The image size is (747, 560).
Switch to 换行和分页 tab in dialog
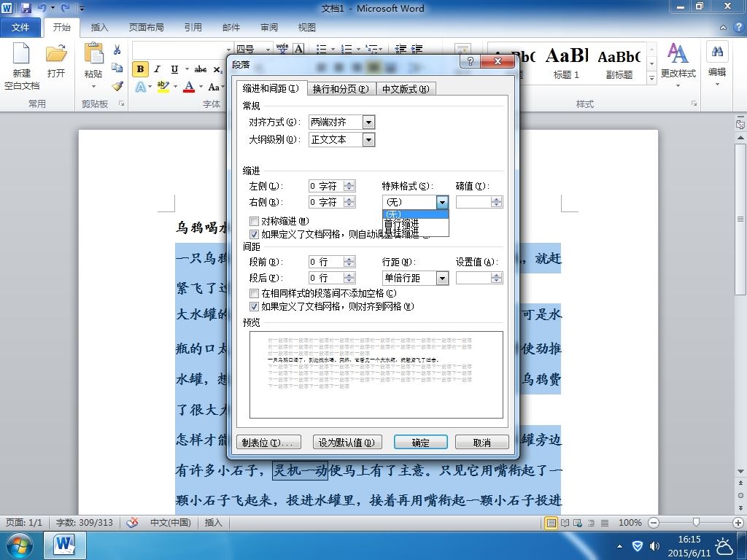tap(341, 89)
